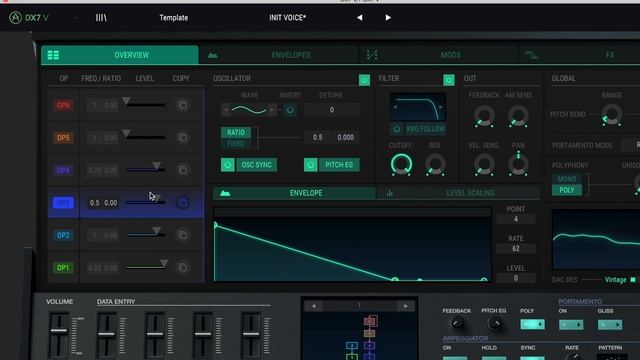Image resolution: width=640 pixels, height=360 pixels.
Task: Open the Arturia DX7 V logo menu
Action: click(x=29, y=18)
